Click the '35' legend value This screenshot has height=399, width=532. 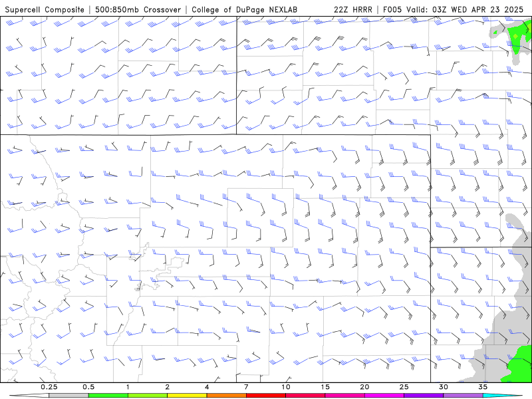pyautogui.click(x=483, y=387)
